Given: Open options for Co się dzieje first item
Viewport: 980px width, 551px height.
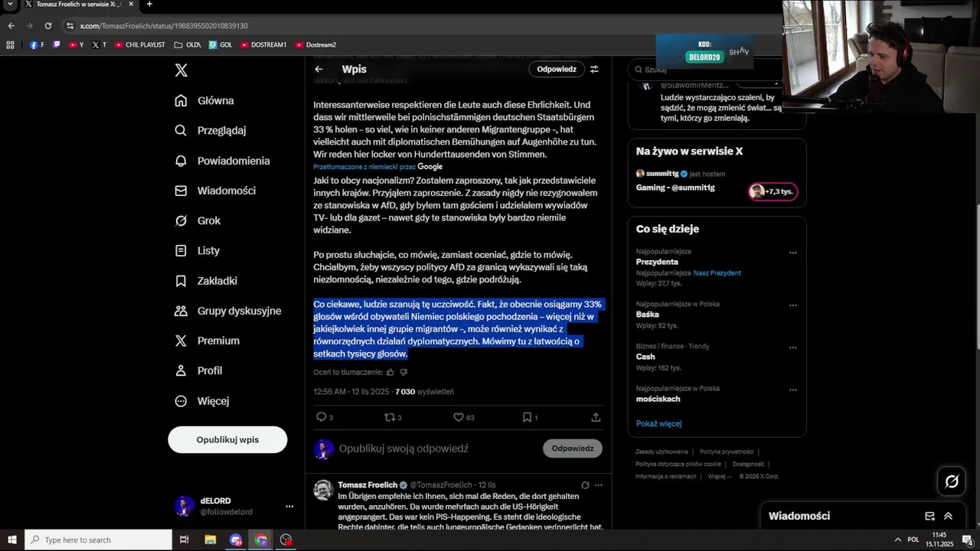Looking at the screenshot, I should pyautogui.click(x=793, y=253).
